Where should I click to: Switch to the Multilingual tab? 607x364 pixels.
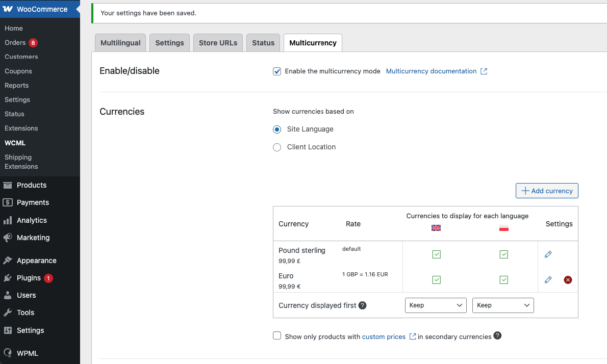120,43
